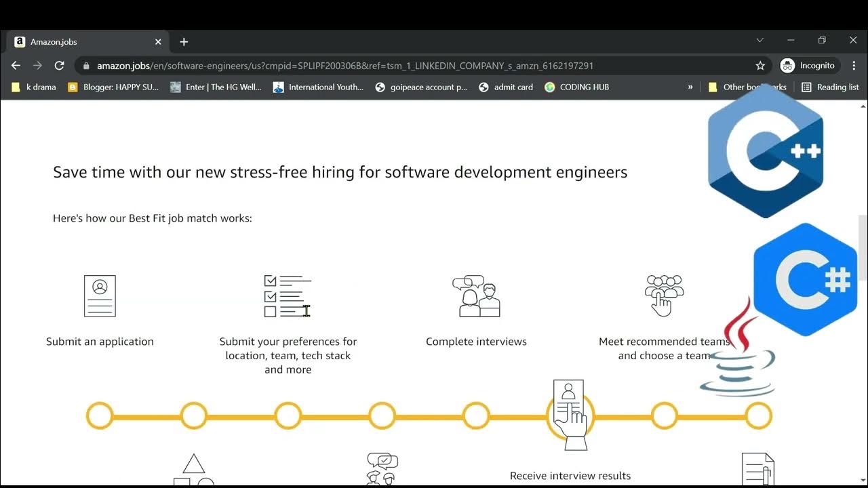
Task: Click the Meet recommended teams icon
Action: [665, 296]
